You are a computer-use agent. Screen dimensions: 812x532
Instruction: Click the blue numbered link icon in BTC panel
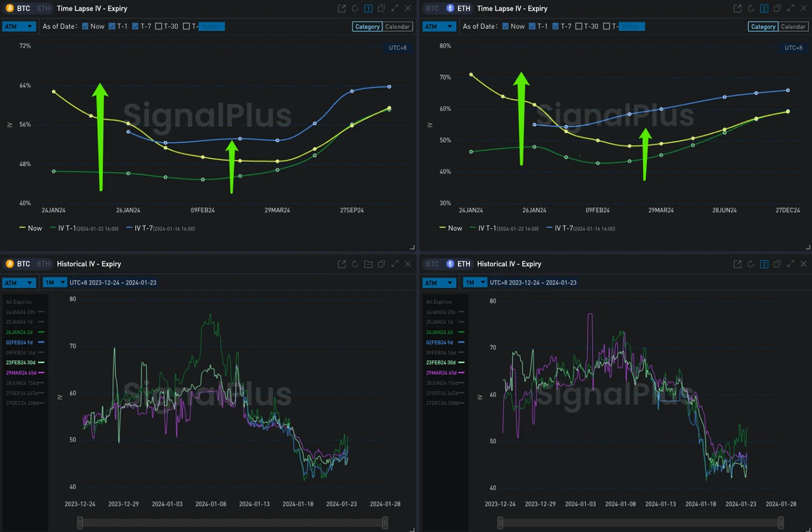pos(368,8)
